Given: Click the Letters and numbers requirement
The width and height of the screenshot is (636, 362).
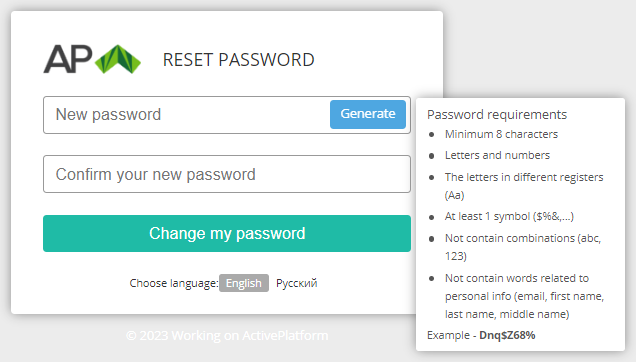Looking at the screenshot, I should pos(497,155).
